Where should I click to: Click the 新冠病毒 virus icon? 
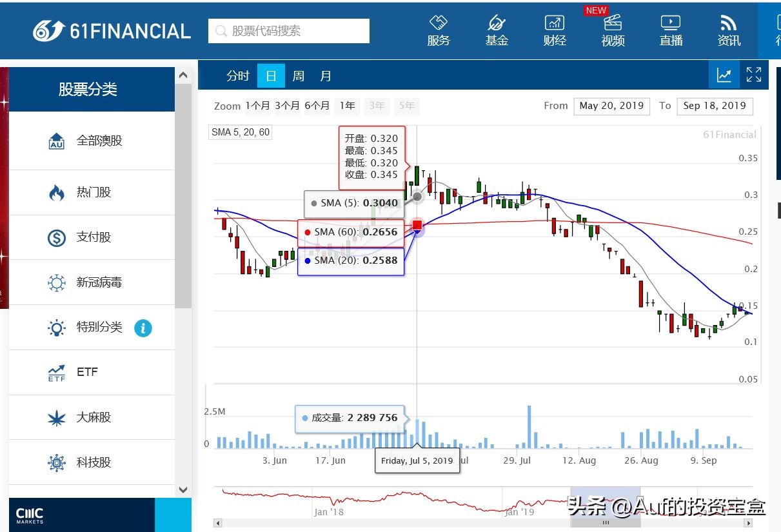[57, 282]
